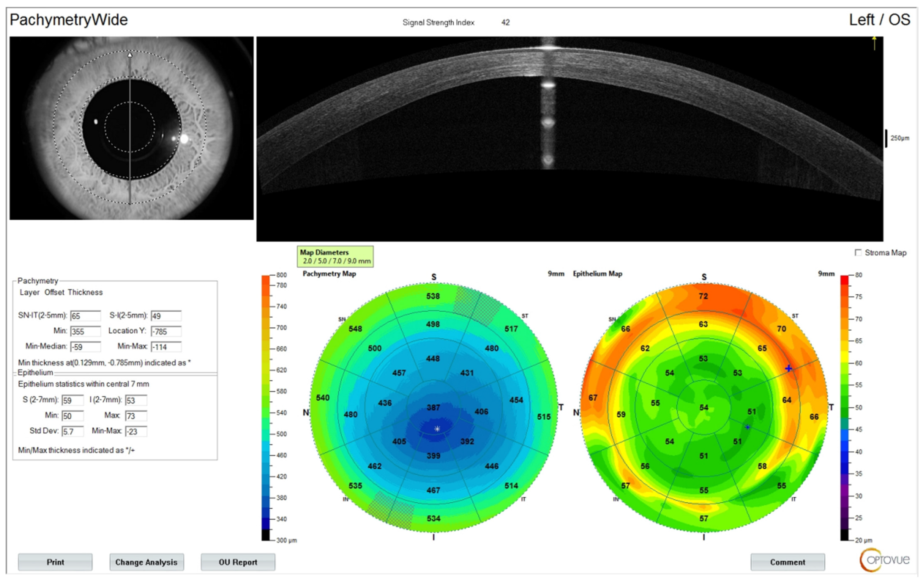Click the blue plus max epithelium marker
Screen dimensions: 924x584
788,368
